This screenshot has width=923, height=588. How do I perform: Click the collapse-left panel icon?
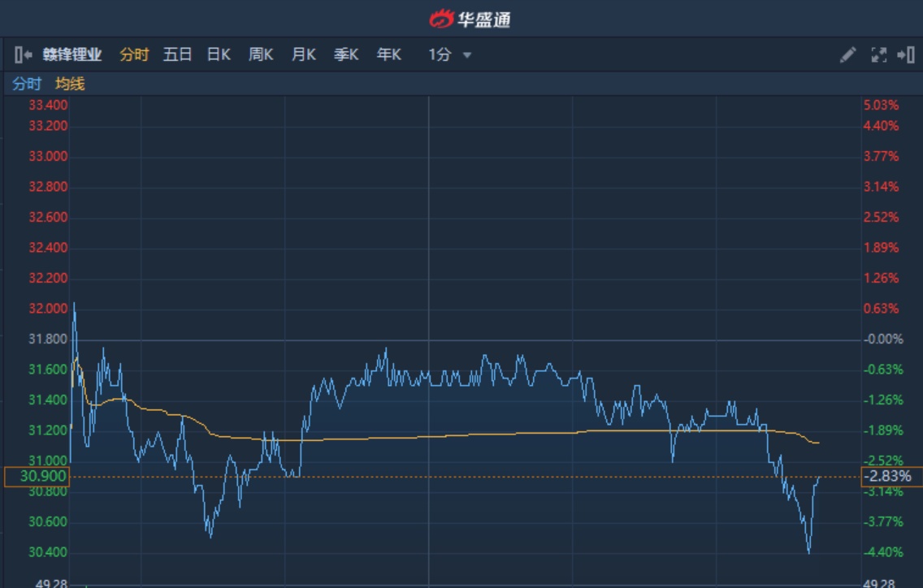22,55
